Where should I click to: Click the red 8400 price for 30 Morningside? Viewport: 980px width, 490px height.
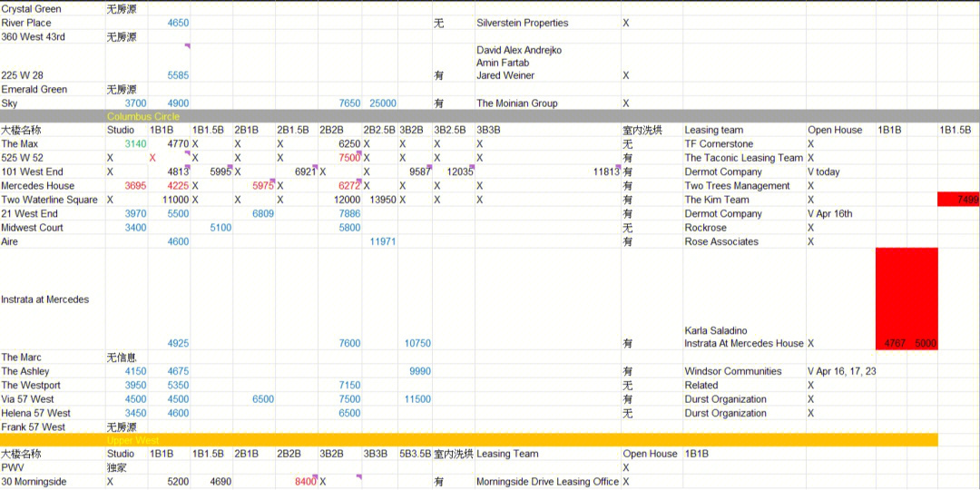click(305, 482)
